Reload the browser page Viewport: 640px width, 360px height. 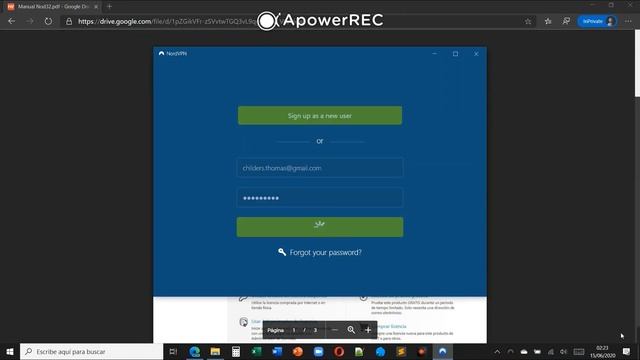(x=48, y=21)
